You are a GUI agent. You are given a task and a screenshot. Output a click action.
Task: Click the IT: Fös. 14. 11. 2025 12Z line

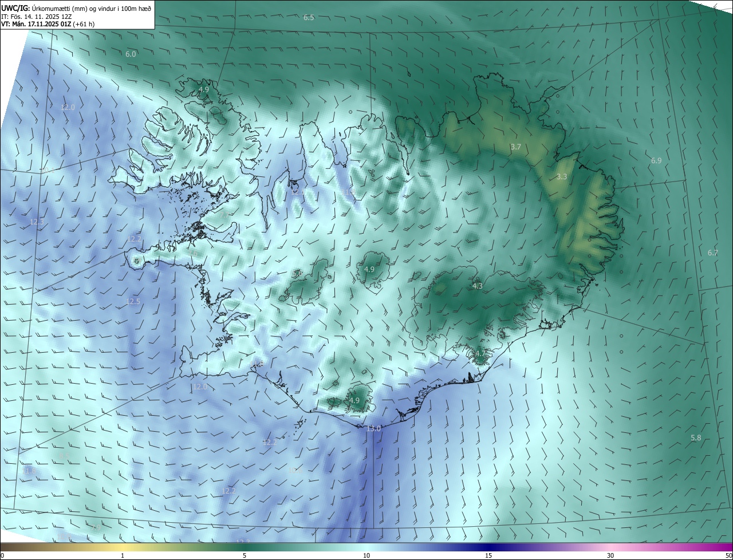coord(37,16)
